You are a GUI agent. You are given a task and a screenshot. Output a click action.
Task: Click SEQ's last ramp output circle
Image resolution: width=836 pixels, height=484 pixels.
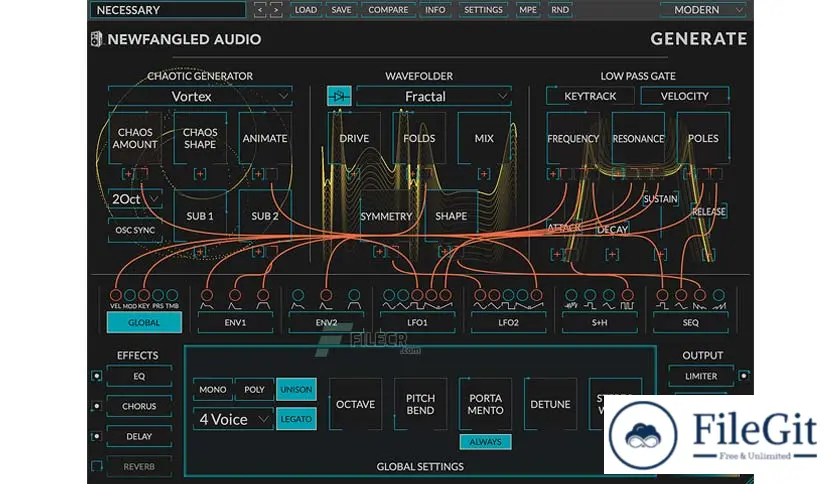click(x=719, y=295)
